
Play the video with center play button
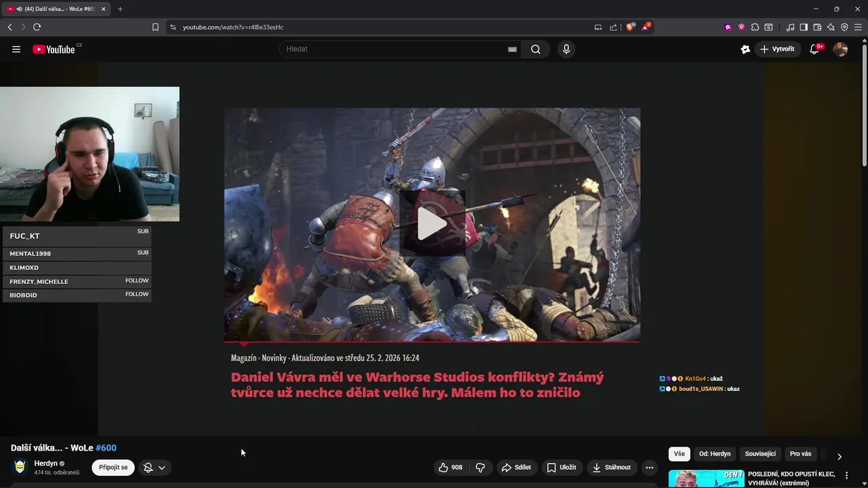pos(432,224)
